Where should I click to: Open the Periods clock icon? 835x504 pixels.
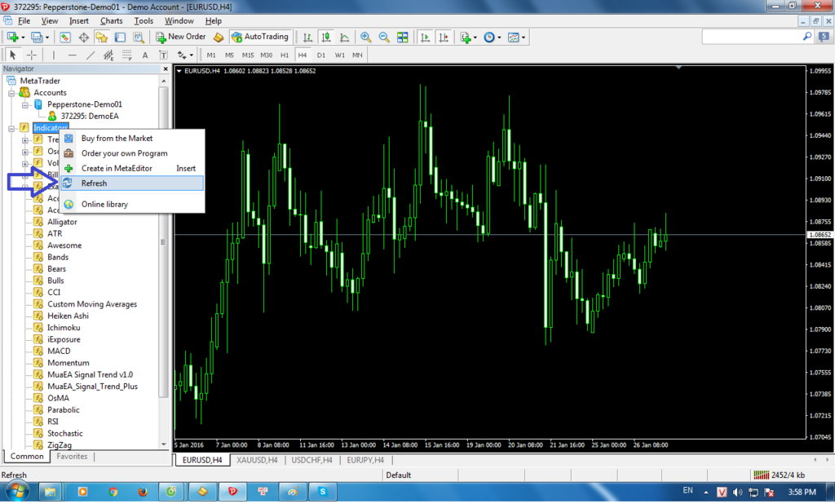[x=489, y=38]
